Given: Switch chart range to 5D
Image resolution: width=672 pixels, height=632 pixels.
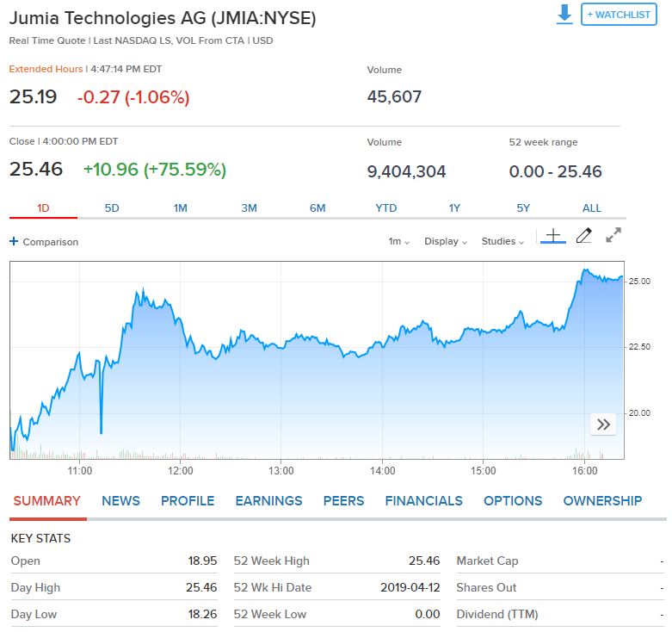Looking at the screenshot, I should pyautogui.click(x=112, y=208).
